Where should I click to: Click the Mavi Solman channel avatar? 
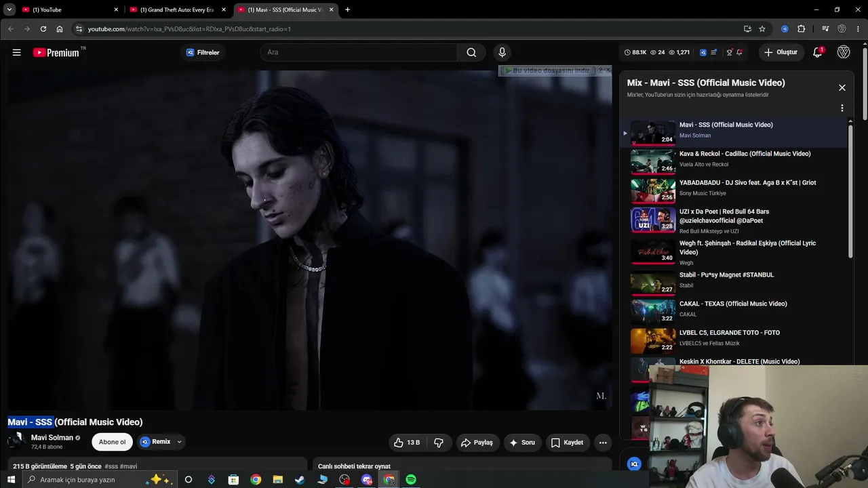(x=16, y=442)
